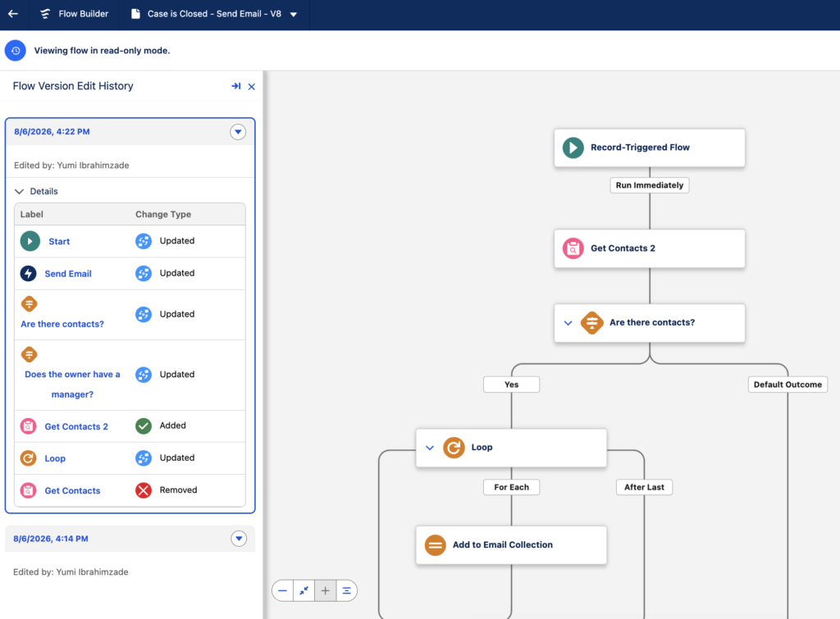Click the Run Immediately path label

pyautogui.click(x=650, y=185)
